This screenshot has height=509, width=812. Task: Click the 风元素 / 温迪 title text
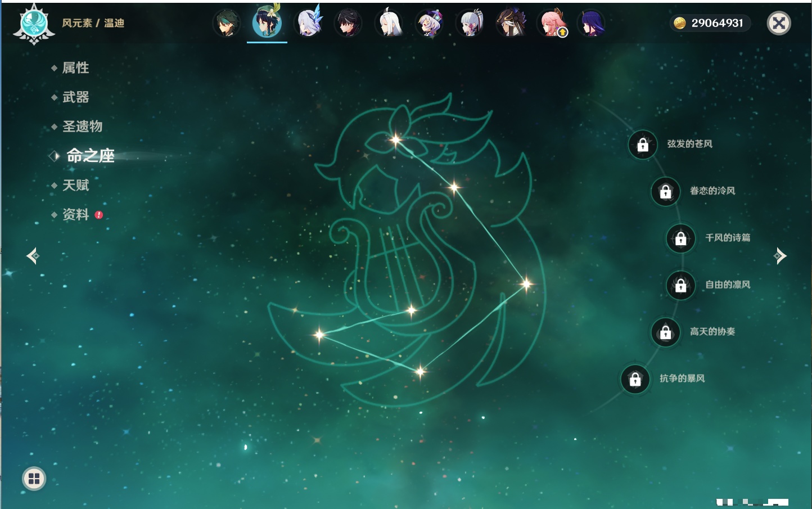[93, 23]
